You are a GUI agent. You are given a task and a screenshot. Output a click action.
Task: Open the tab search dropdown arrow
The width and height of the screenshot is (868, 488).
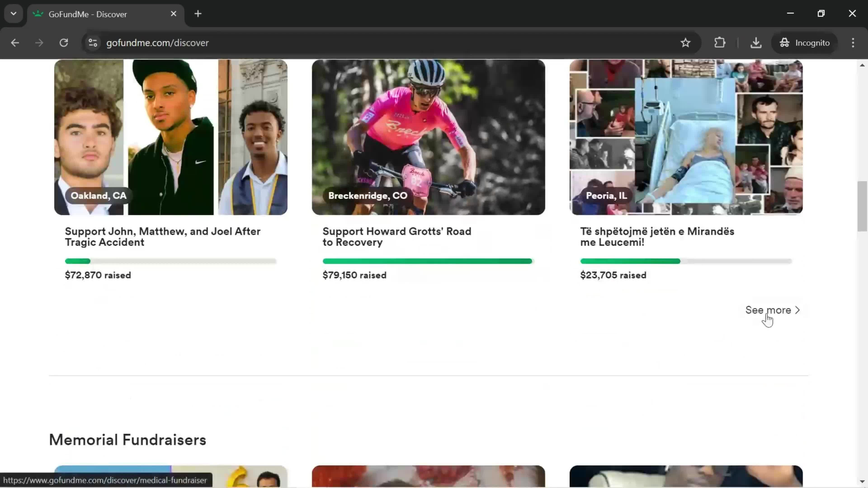coord(14,14)
